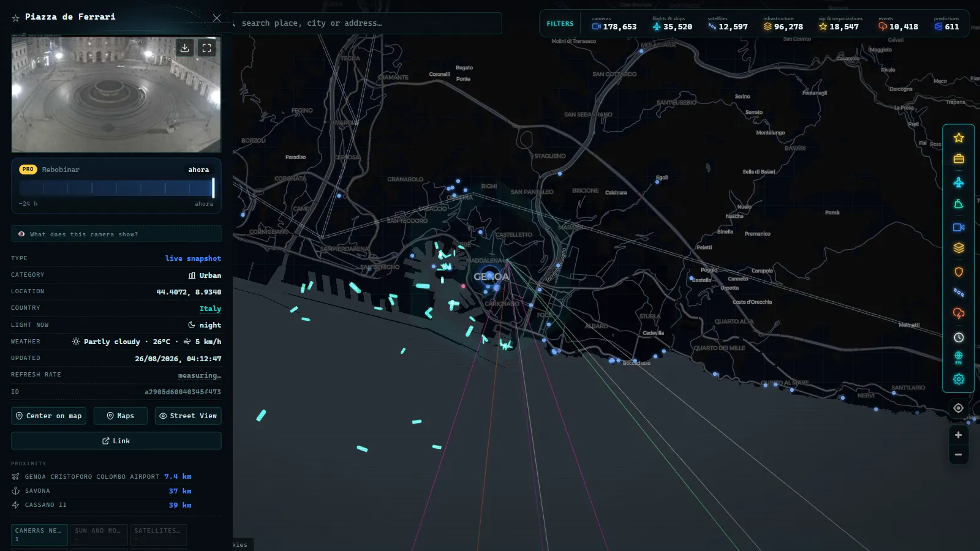Toggle the cameras filter 178,653

614,24
